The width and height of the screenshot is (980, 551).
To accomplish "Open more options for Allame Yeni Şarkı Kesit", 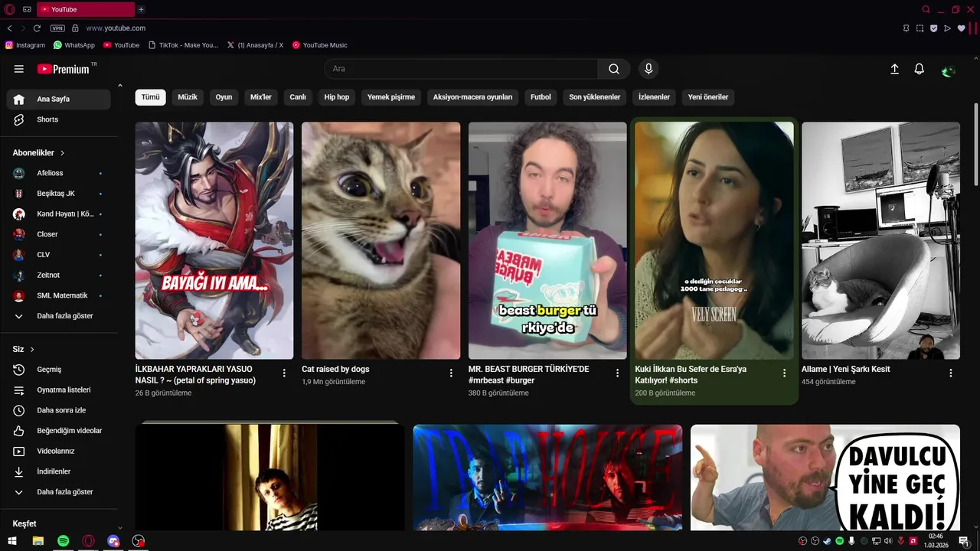I will point(951,373).
